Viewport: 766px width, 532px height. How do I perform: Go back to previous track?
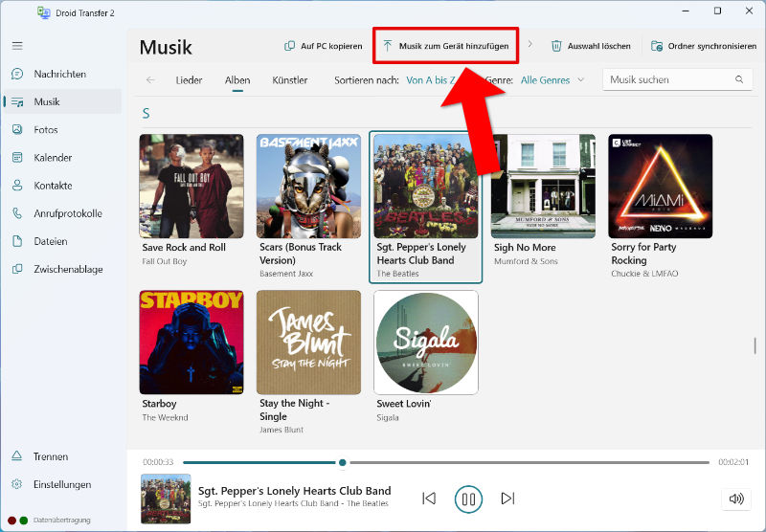click(x=429, y=499)
